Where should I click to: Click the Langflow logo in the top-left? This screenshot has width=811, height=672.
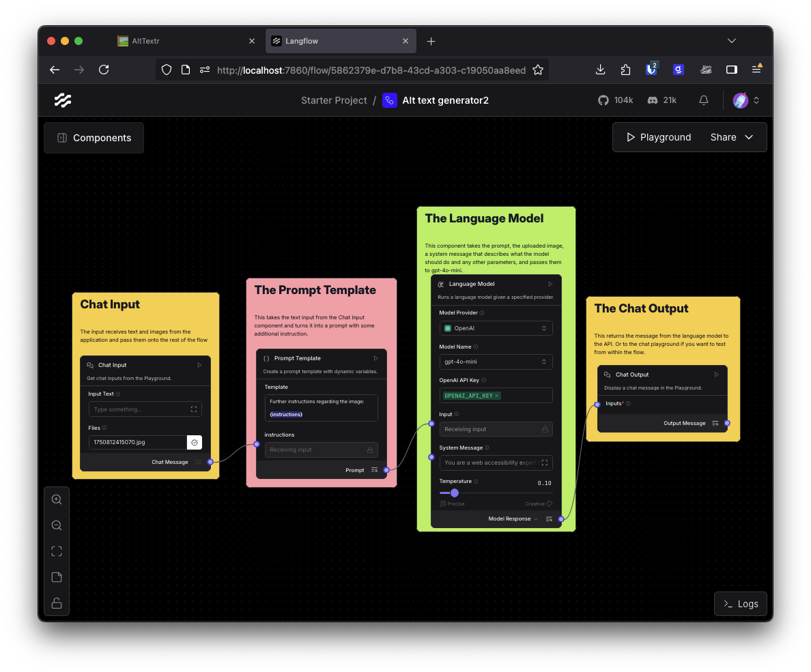pyautogui.click(x=62, y=100)
